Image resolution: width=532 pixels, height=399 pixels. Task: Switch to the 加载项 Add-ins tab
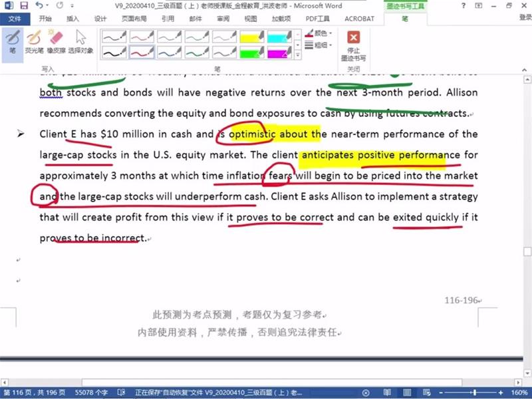coord(281,19)
